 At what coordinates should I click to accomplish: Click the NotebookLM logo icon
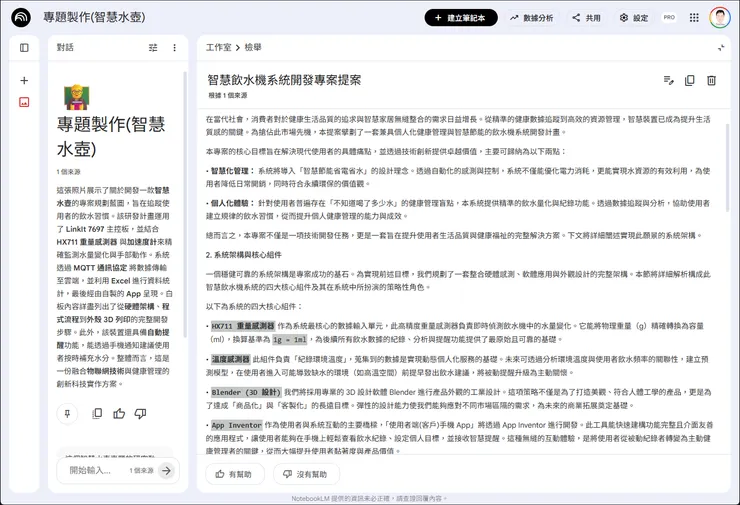21,17
